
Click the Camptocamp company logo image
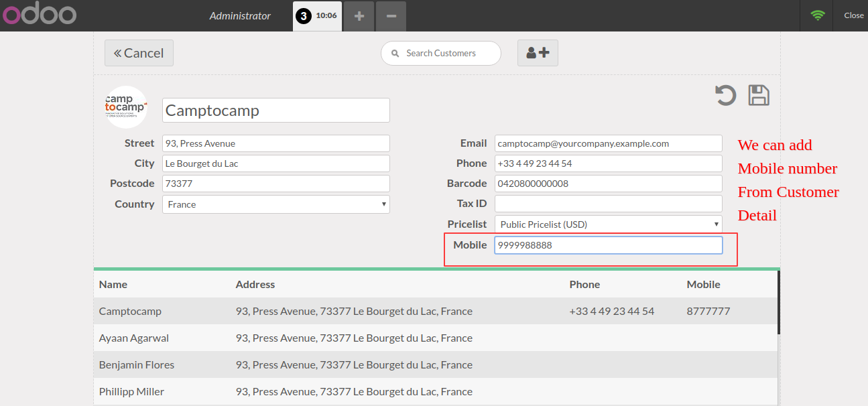pos(126,107)
